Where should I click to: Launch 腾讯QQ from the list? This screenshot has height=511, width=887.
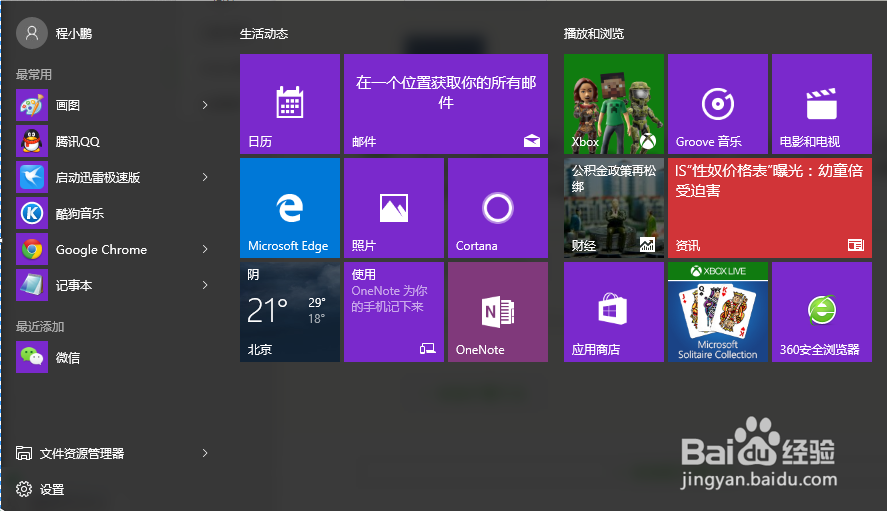[x=113, y=141]
